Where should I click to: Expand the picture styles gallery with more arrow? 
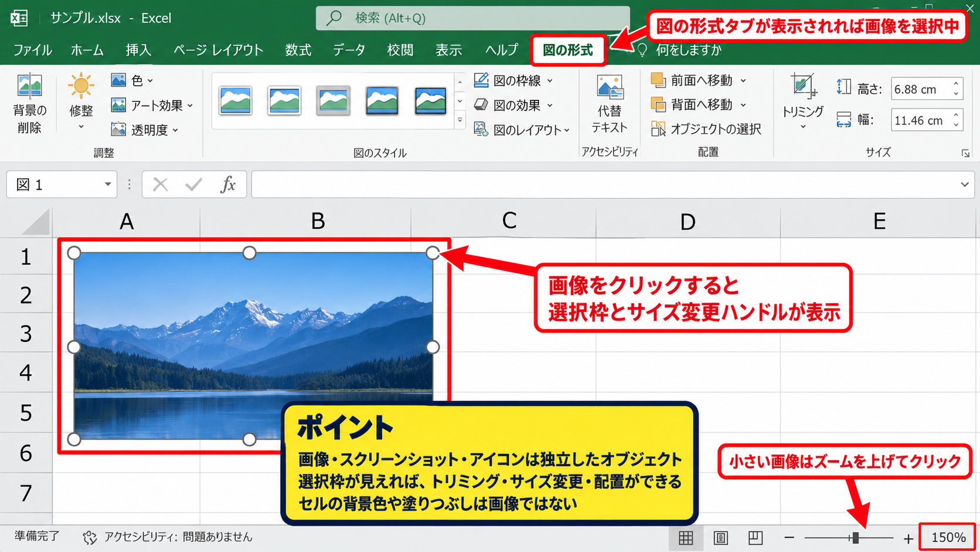(460, 120)
